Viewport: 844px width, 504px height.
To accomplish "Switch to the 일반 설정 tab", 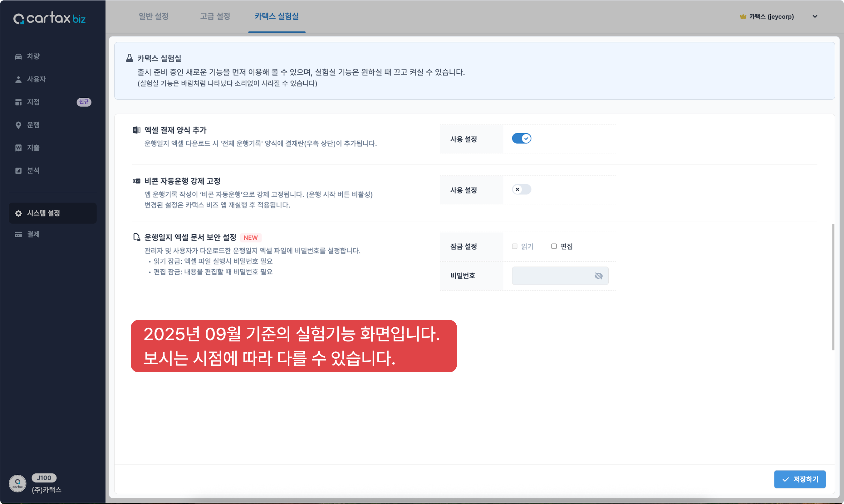I will [154, 16].
